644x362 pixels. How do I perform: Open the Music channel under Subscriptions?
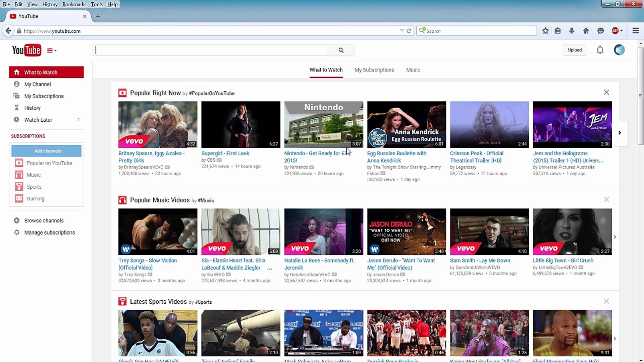point(33,175)
